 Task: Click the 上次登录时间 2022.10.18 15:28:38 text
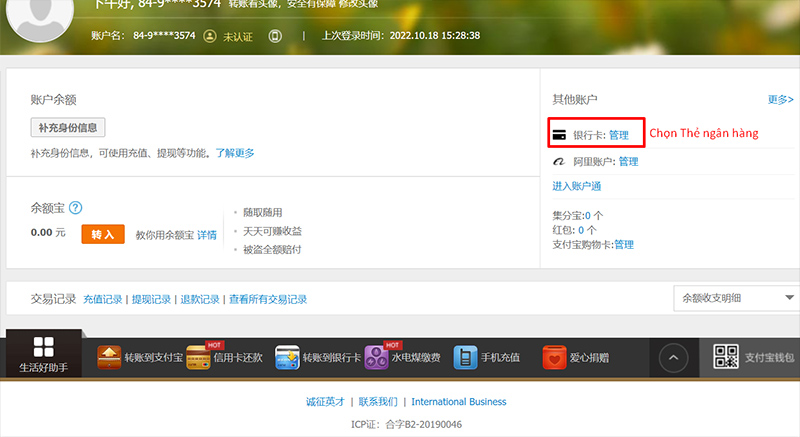[401, 36]
